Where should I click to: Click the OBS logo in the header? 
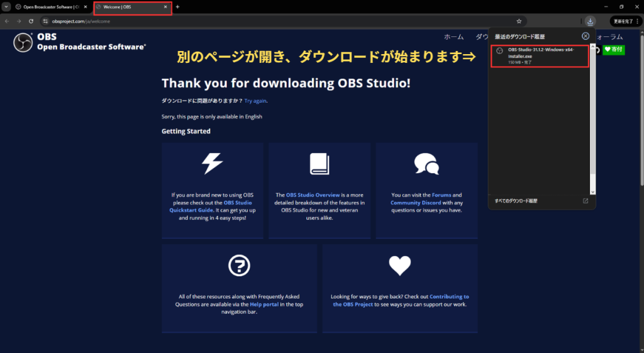[x=24, y=42]
